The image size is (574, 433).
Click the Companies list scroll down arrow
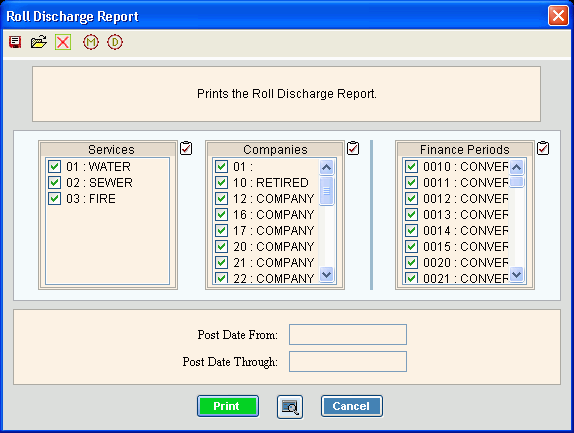tap(326, 274)
